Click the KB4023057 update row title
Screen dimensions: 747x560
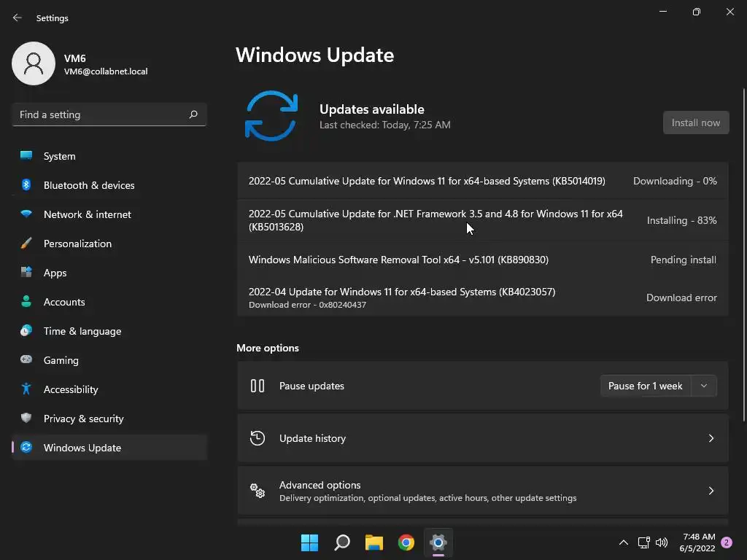coord(402,292)
